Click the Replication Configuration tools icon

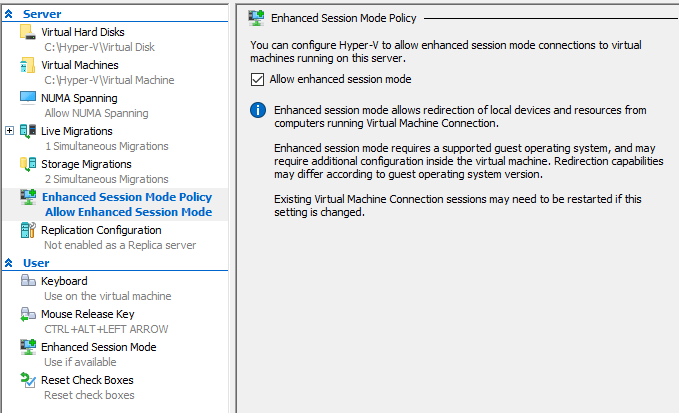click(28, 230)
